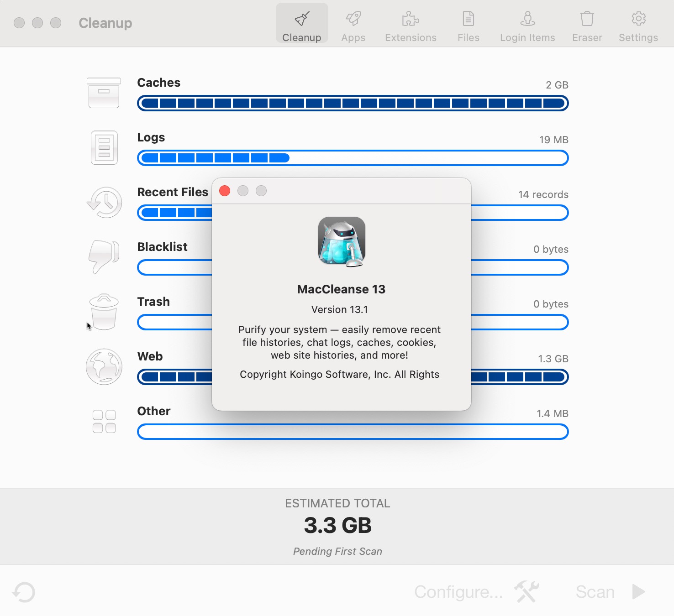Switch to the Login Items tab label
The image size is (674, 616).
[x=527, y=37]
